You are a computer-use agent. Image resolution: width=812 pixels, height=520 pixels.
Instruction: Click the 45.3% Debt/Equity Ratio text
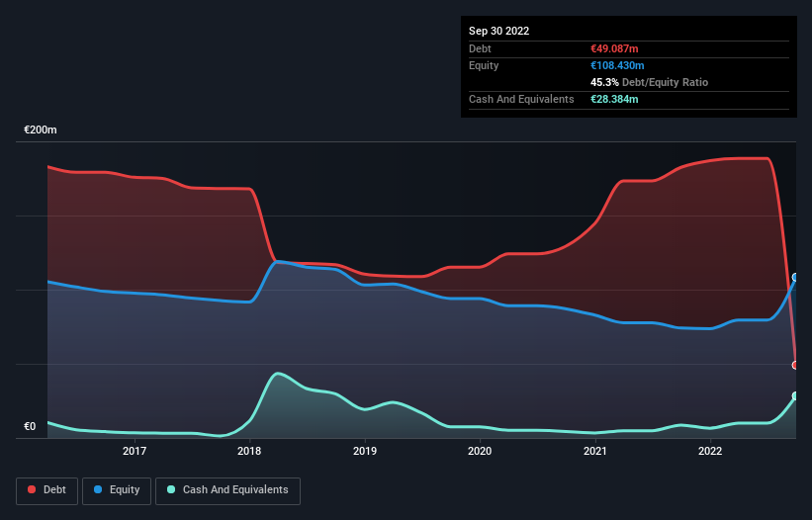point(649,82)
